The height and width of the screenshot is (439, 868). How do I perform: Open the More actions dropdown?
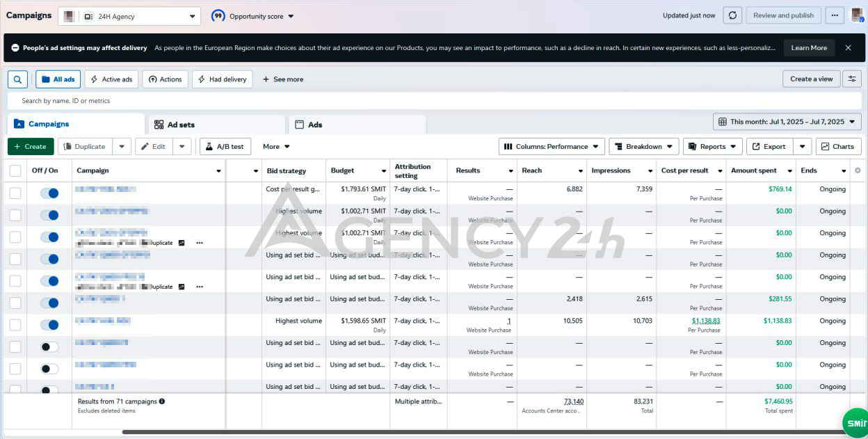click(276, 147)
